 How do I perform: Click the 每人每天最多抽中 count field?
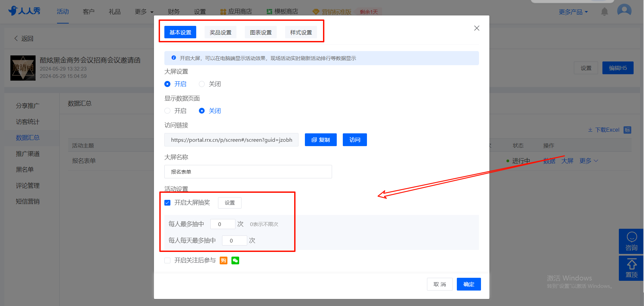coord(234,241)
